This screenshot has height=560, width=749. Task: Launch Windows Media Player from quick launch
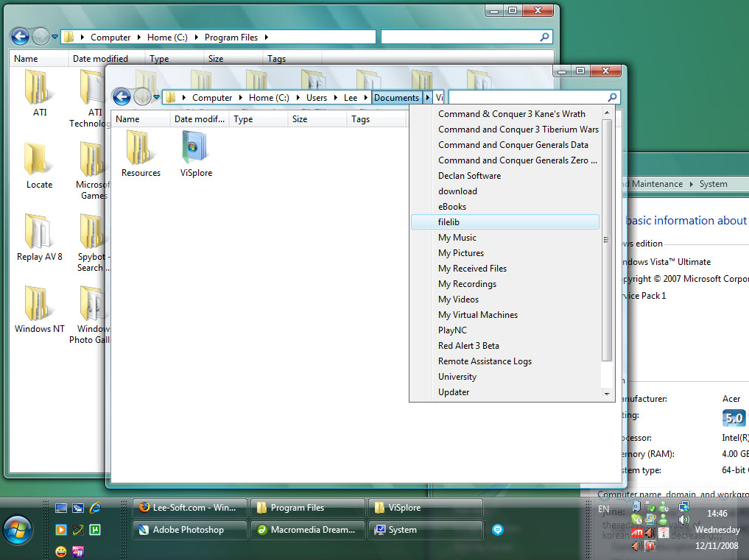tap(60, 529)
